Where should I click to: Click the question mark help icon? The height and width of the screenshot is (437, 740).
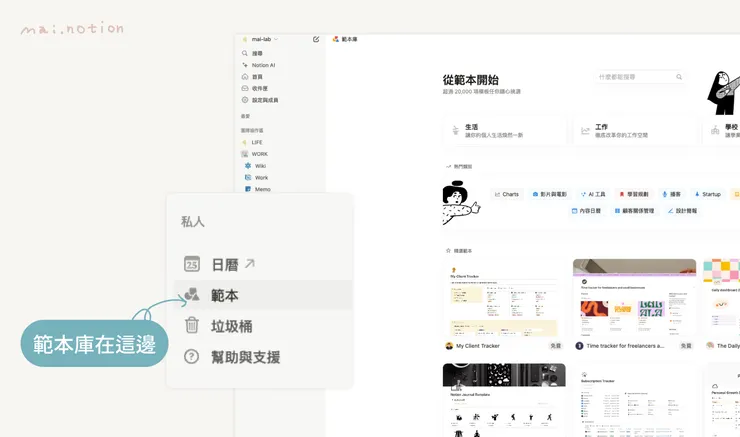192,357
